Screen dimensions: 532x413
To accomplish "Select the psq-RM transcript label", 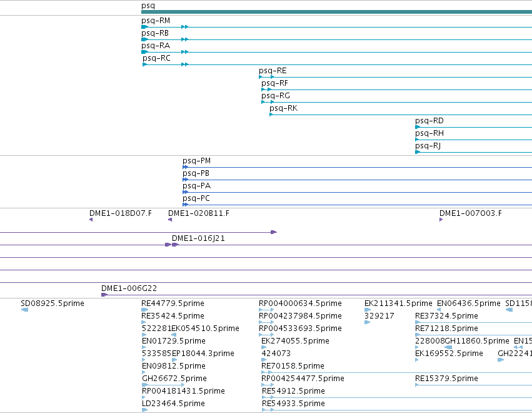I will (156, 21).
